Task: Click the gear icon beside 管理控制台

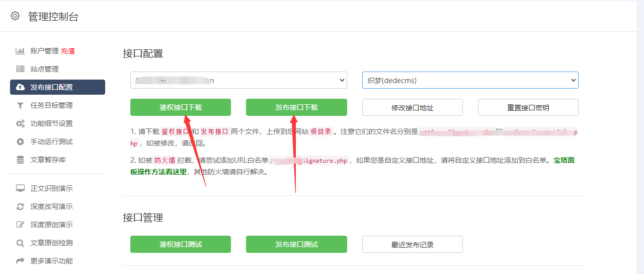Action: pos(15,16)
